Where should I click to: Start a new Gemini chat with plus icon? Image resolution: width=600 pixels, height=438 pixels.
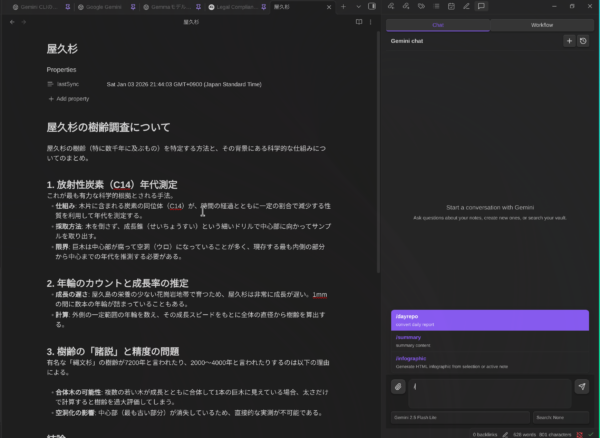(569, 41)
